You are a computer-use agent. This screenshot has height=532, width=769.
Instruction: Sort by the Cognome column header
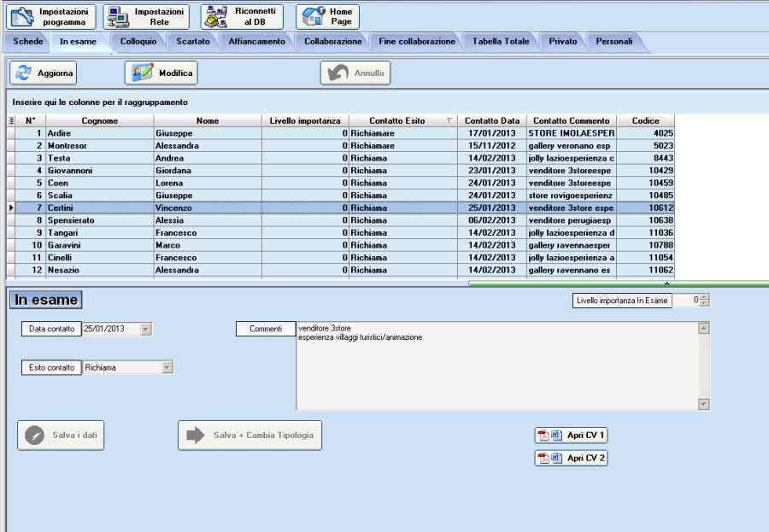pos(100,120)
